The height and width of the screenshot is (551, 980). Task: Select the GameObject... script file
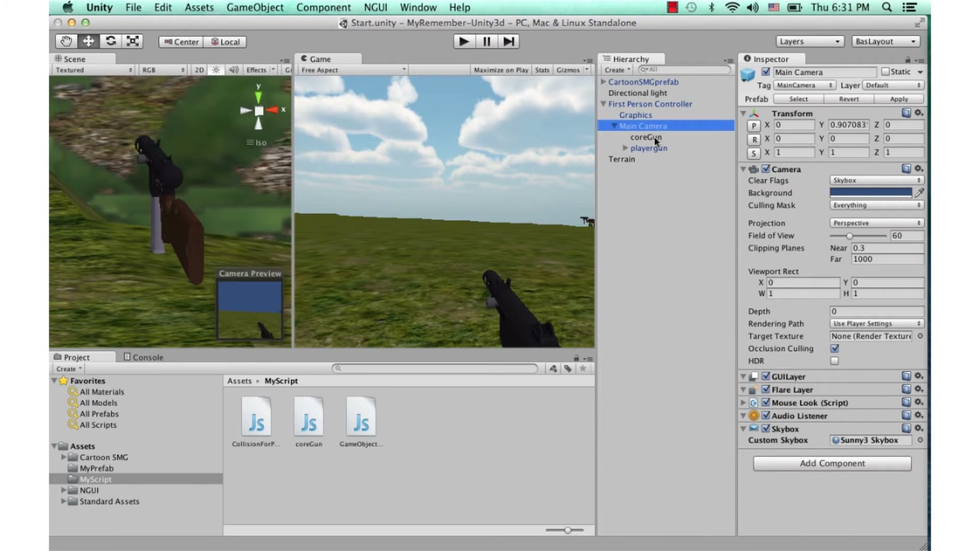pos(361,422)
